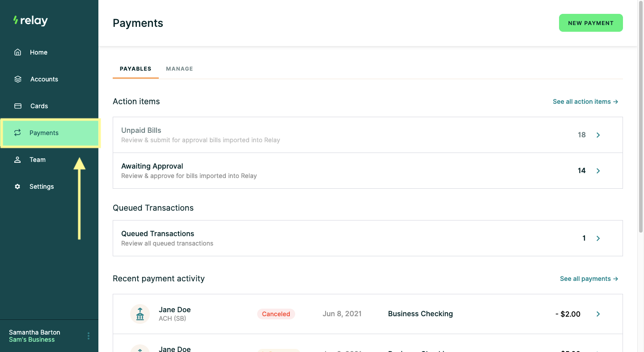Select the Payments arrows icon
644x352 pixels.
17,132
